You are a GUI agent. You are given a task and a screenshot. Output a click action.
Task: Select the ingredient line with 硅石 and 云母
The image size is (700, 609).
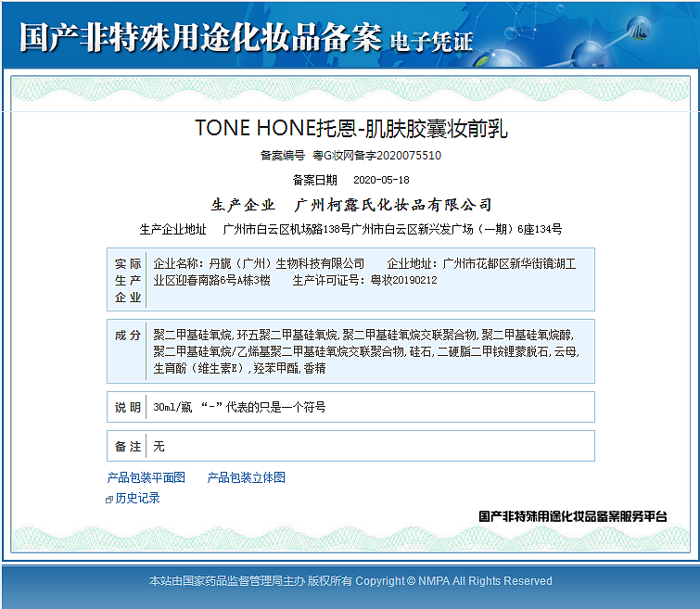coord(366,352)
